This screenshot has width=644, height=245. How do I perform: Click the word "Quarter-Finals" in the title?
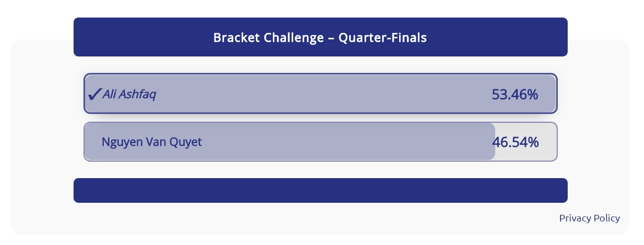pos(383,38)
